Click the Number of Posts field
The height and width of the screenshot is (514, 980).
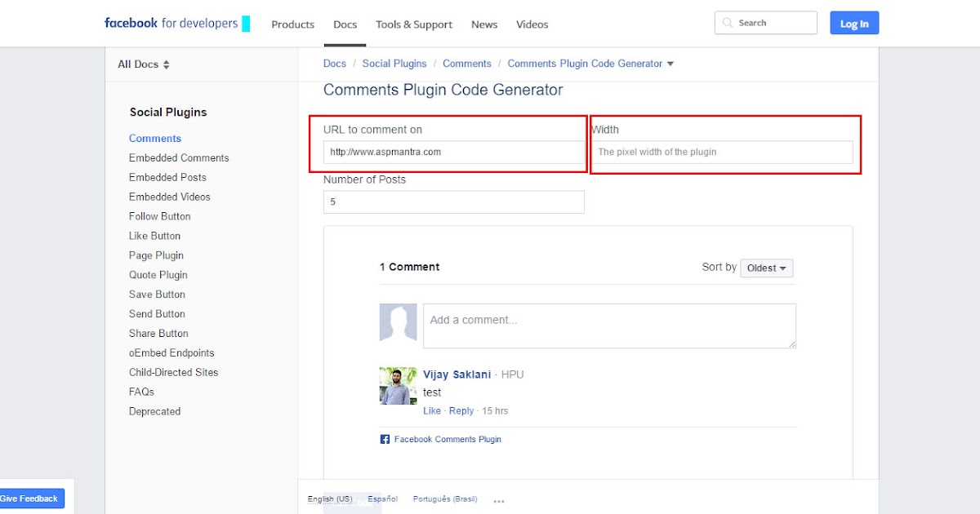453,202
